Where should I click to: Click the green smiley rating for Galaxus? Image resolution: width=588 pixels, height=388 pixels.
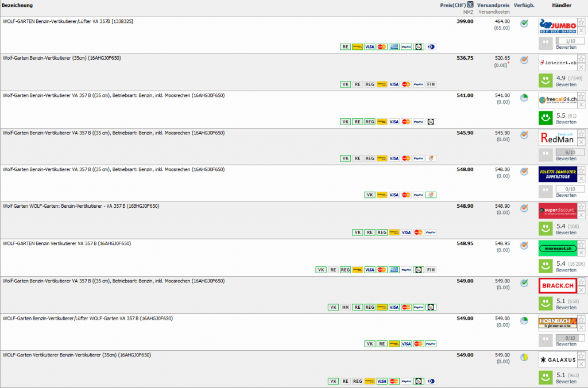click(x=546, y=378)
